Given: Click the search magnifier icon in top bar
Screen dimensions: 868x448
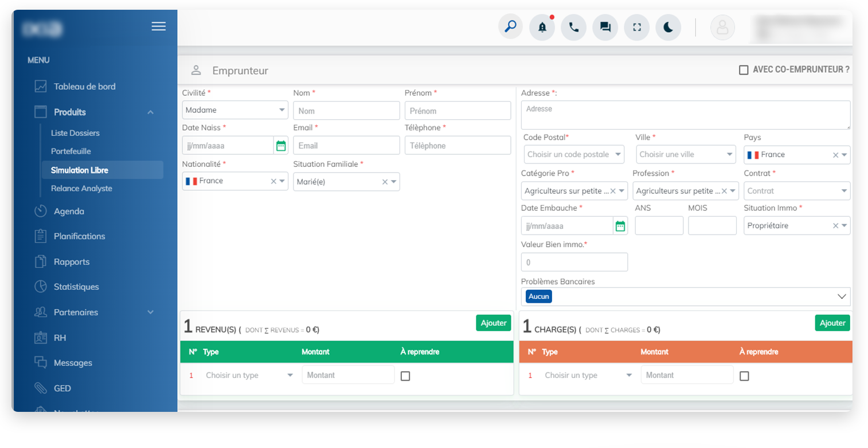Looking at the screenshot, I should click(x=510, y=26).
